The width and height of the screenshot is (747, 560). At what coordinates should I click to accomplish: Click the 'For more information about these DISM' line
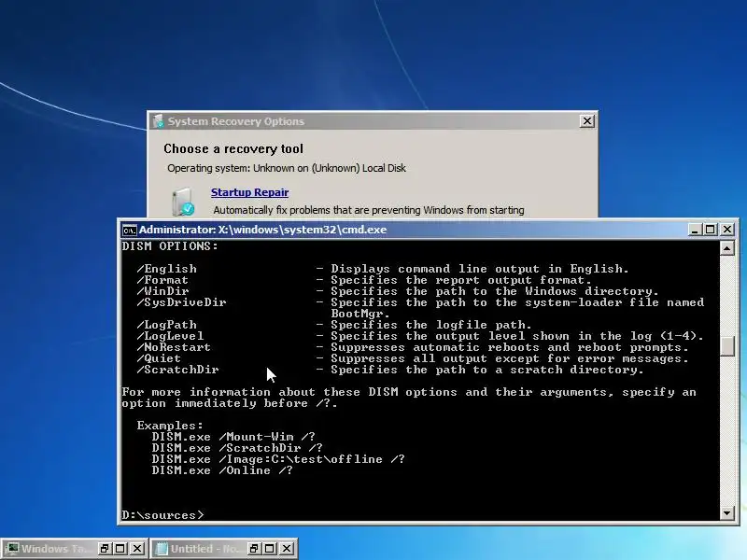click(409, 392)
